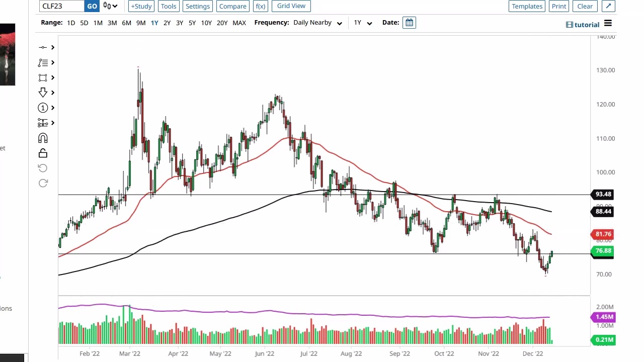Viewport: 644px width, 362px height.
Task: Select the active 1Y range
Action: pos(154,23)
